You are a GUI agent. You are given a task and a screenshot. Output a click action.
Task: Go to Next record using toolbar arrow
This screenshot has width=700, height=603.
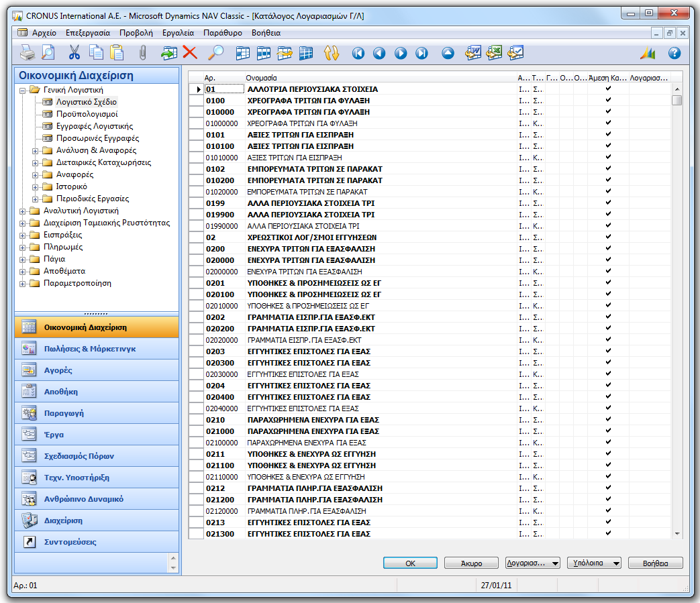click(x=401, y=54)
